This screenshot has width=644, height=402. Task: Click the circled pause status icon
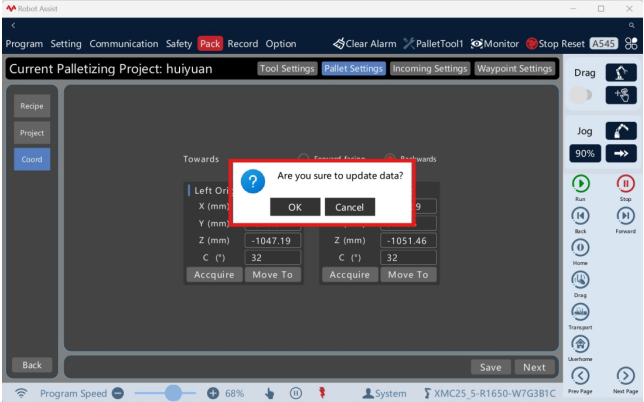296,393
